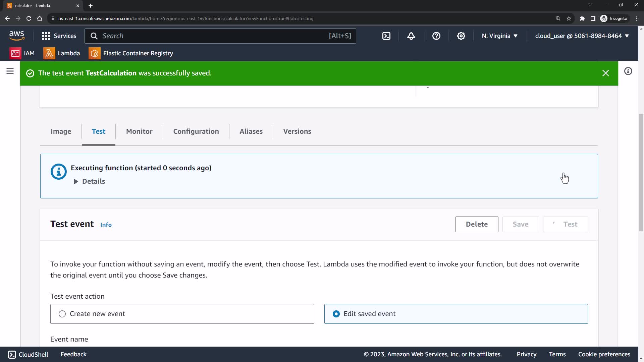This screenshot has height=362, width=644.
Task: Open the notifications bell icon
Action: click(411, 36)
